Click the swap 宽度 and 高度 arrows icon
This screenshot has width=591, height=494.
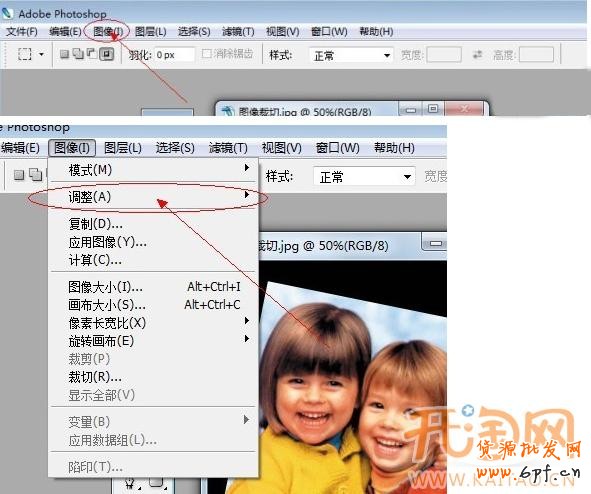tap(478, 55)
